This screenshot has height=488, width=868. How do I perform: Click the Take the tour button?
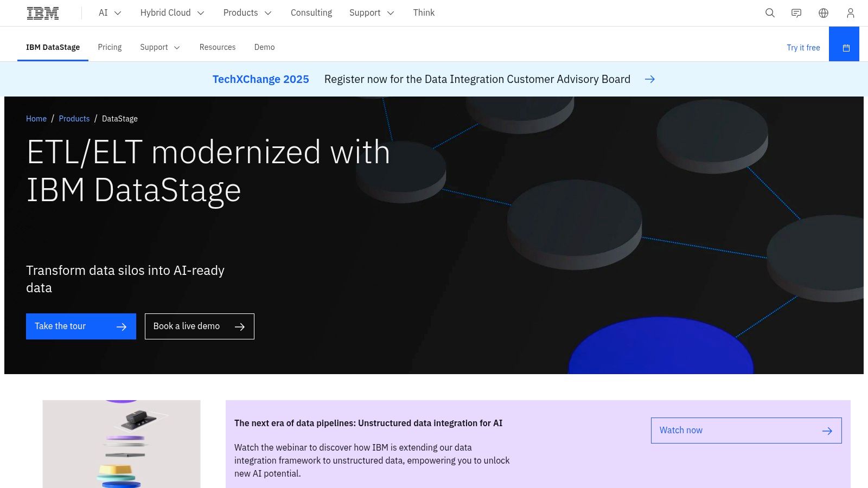pyautogui.click(x=81, y=326)
